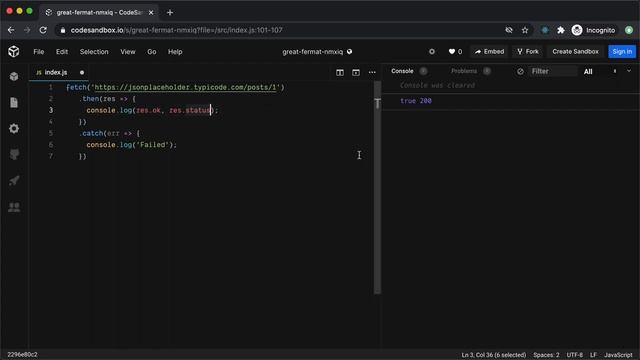Click UTF-8 encoding in status bar
Screen dimensions: 640x360
click(x=575, y=355)
